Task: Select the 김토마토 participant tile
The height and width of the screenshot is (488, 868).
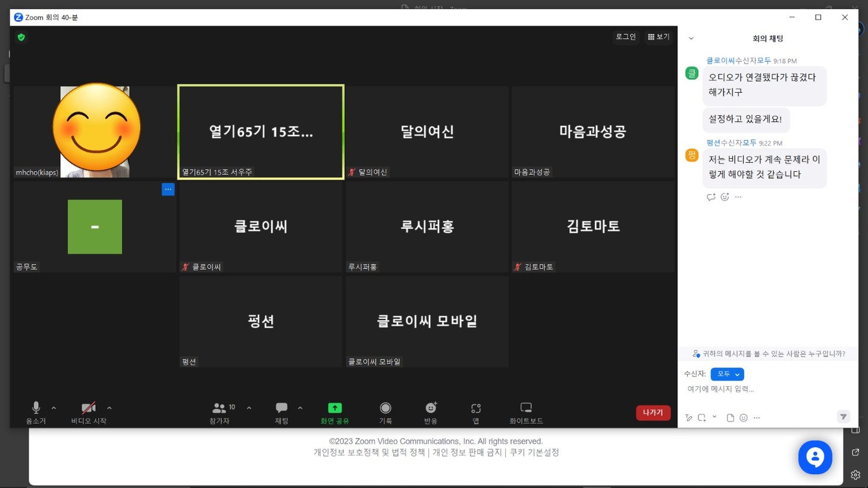Action: click(593, 226)
